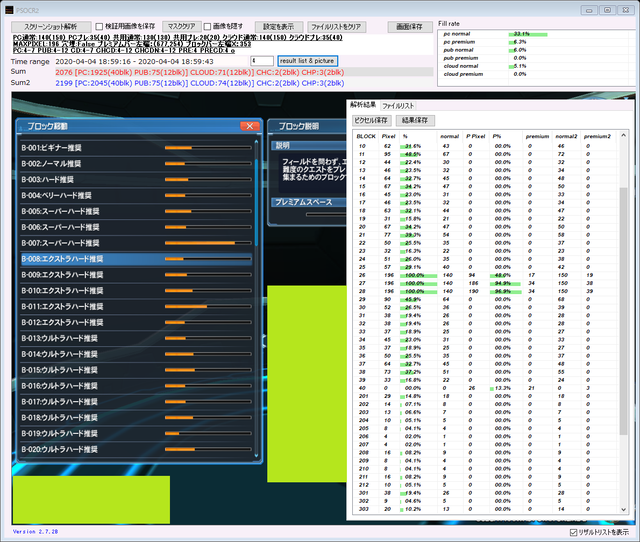Click the PSOCR2 app icon in title bar
The image size is (640, 542).
[x=9, y=10]
